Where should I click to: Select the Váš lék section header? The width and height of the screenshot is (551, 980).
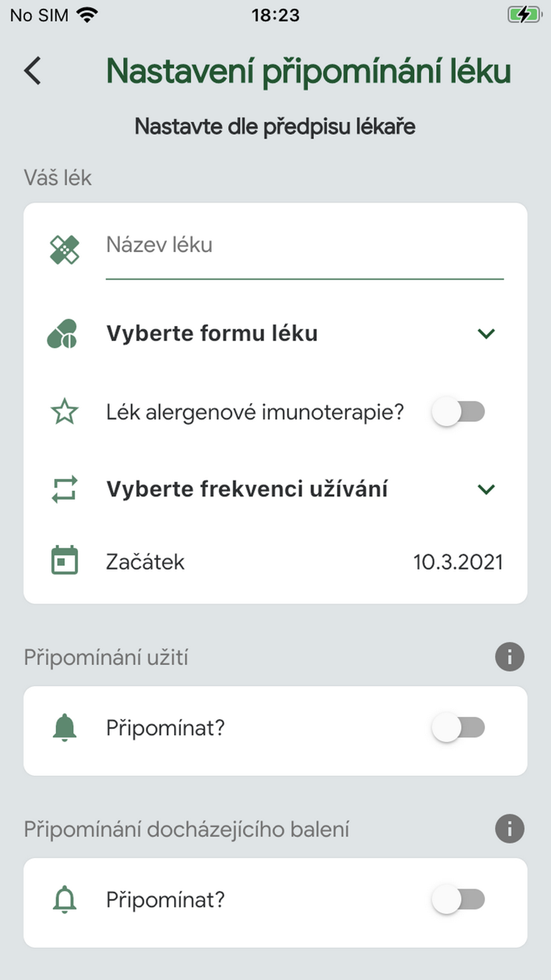click(57, 177)
